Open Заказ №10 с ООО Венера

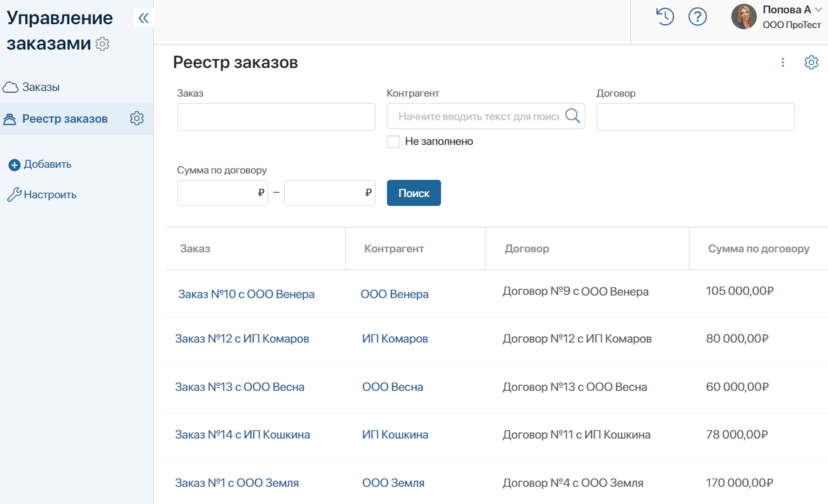(x=247, y=294)
